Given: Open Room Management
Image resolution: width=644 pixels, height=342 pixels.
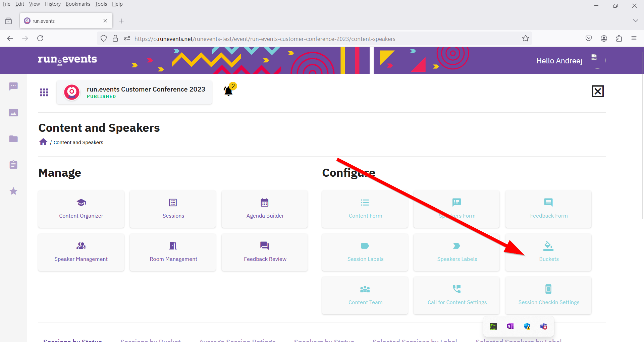Looking at the screenshot, I should coord(173,252).
